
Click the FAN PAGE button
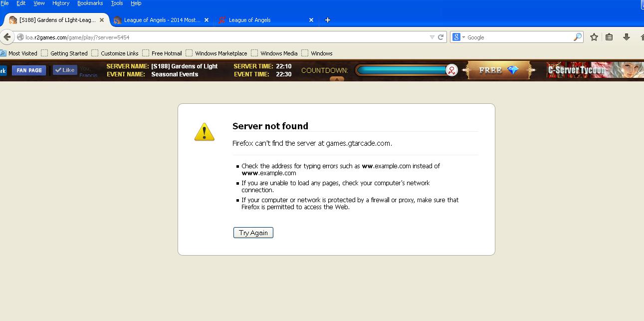click(x=29, y=70)
